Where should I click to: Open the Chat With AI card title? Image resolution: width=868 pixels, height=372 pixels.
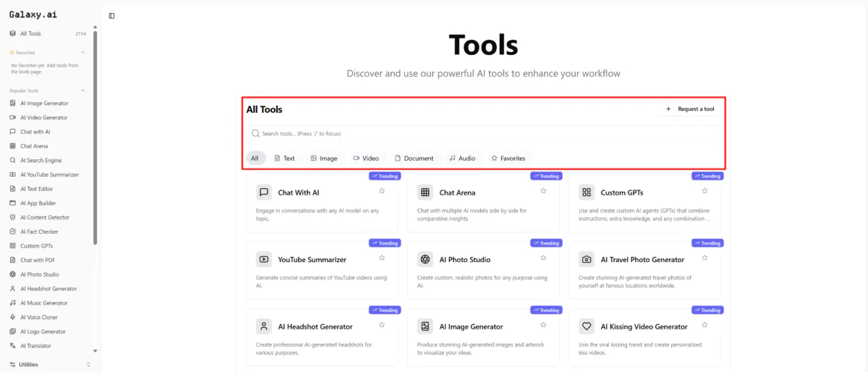pos(299,193)
